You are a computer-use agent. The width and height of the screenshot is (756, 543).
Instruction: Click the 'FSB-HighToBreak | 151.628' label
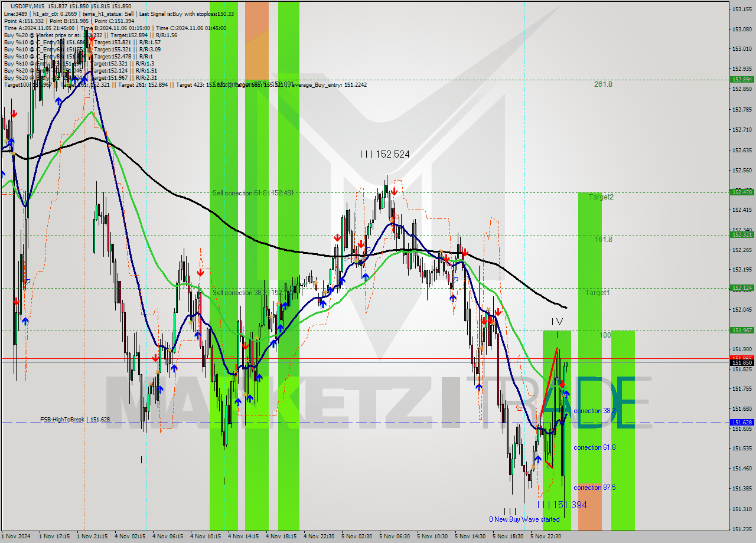point(75,419)
